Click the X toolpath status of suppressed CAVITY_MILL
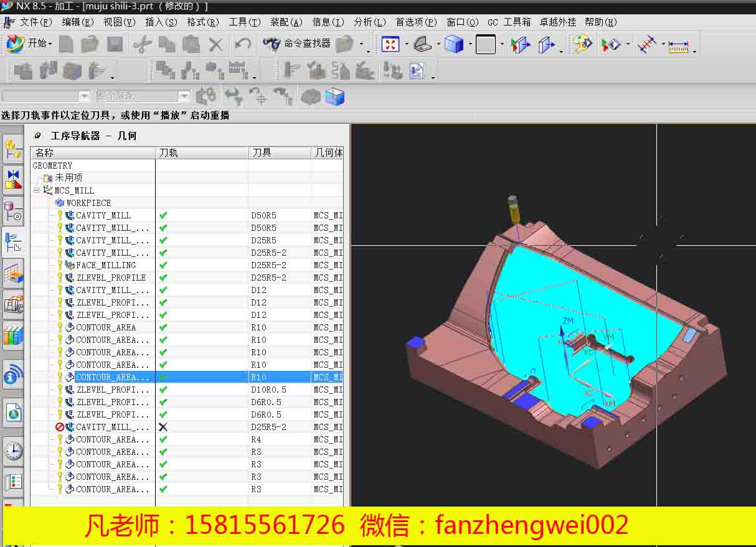 tap(163, 427)
